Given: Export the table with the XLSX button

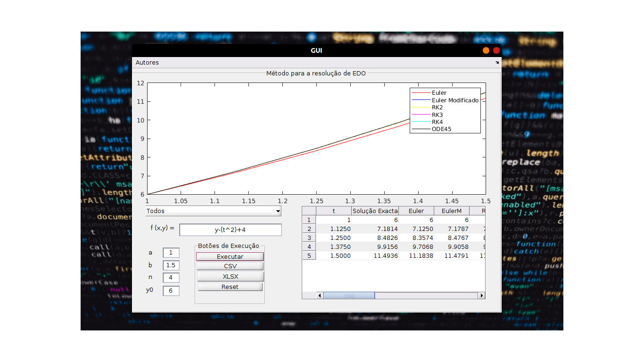Looking at the screenshot, I should (x=230, y=276).
